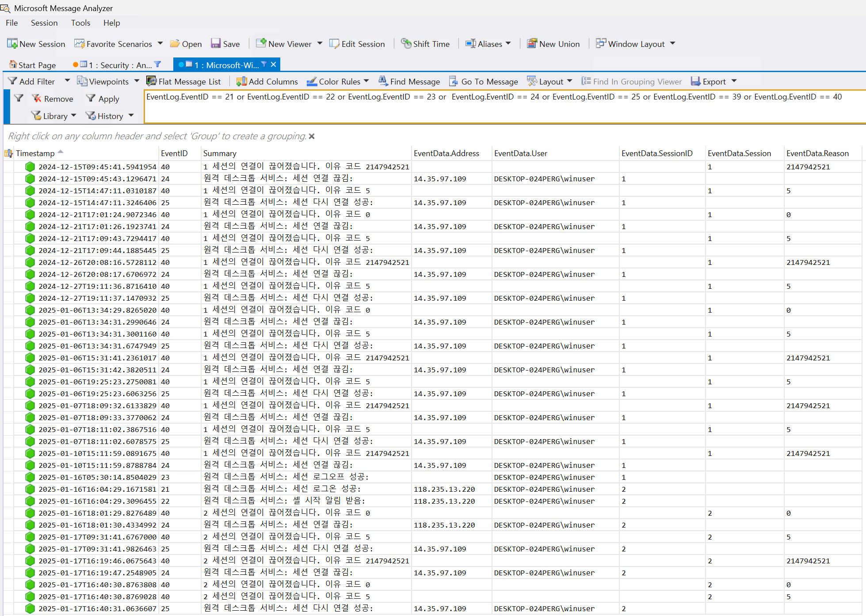Click the Add Columns icon
The image size is (866, 616).
[241, 81]
